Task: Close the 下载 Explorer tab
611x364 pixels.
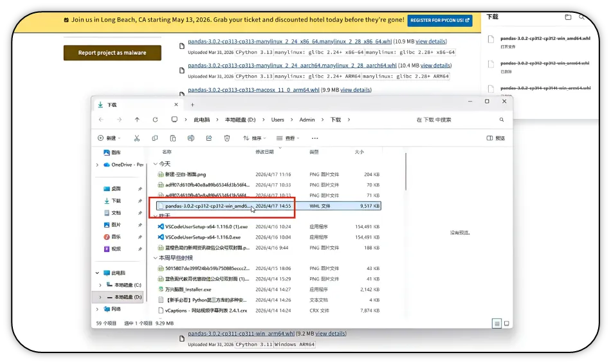Action: pos(176,104)
